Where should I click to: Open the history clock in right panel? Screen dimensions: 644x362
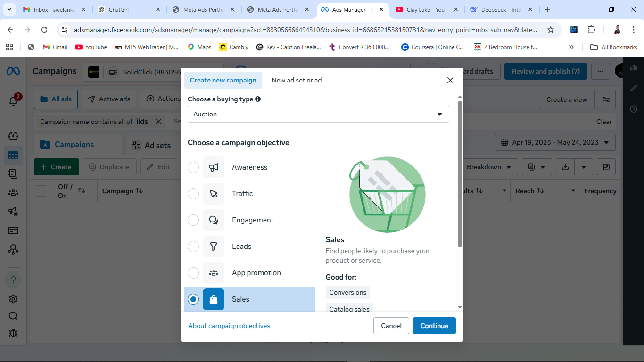tap(634, 109)
